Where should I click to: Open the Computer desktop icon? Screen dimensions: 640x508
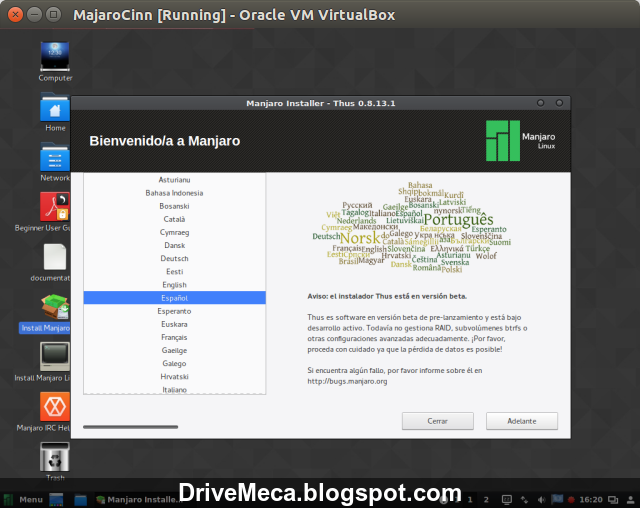point(55,61)
